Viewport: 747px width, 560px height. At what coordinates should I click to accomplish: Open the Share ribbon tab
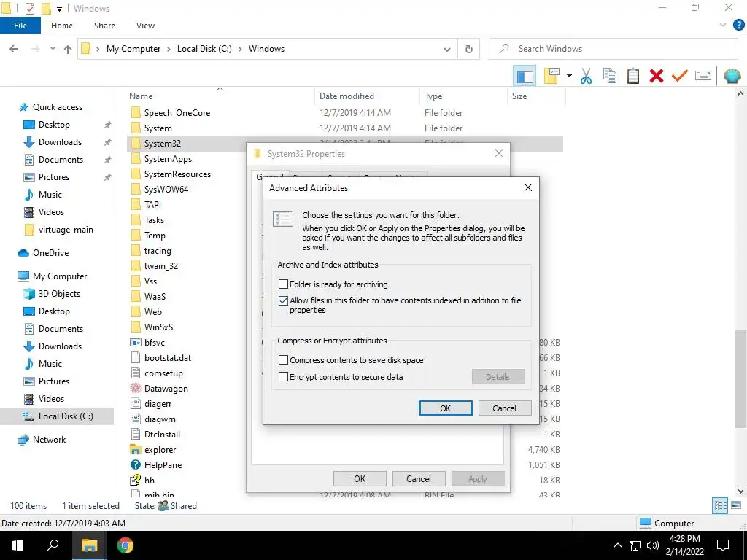coord(104,26)
